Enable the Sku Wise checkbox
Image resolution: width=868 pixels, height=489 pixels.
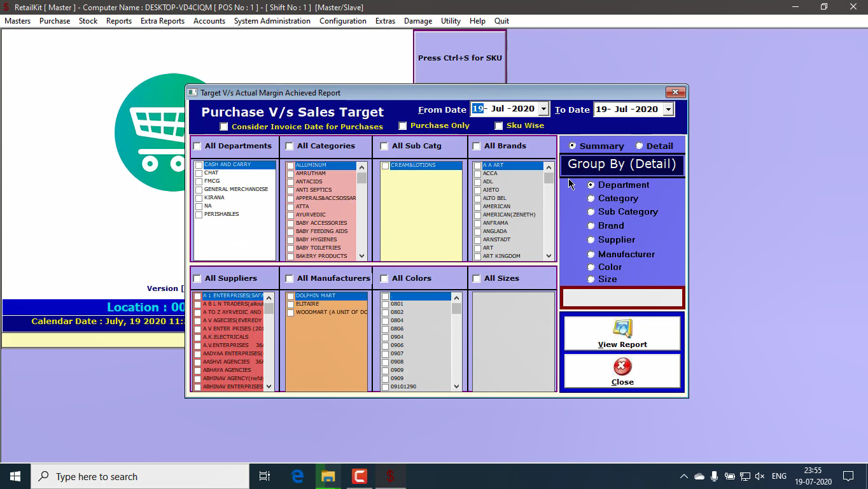(x=499, y=126)
